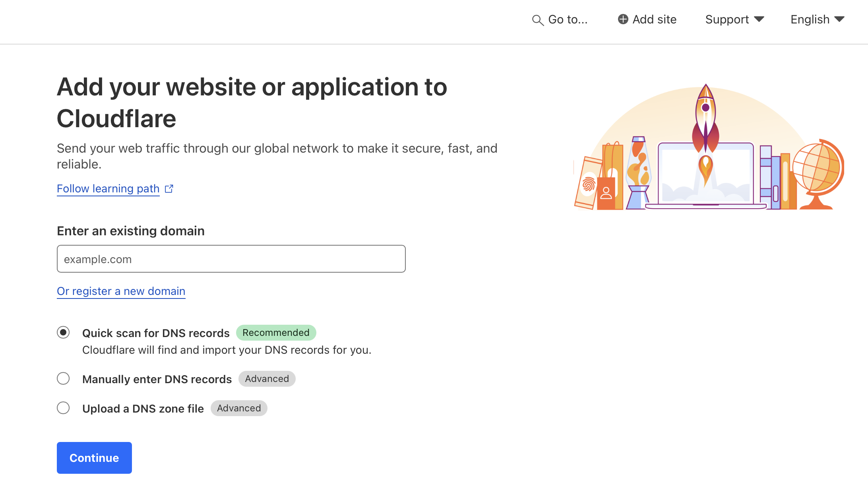
Task: Click the Continue button
Action: (x=94, y=457)
